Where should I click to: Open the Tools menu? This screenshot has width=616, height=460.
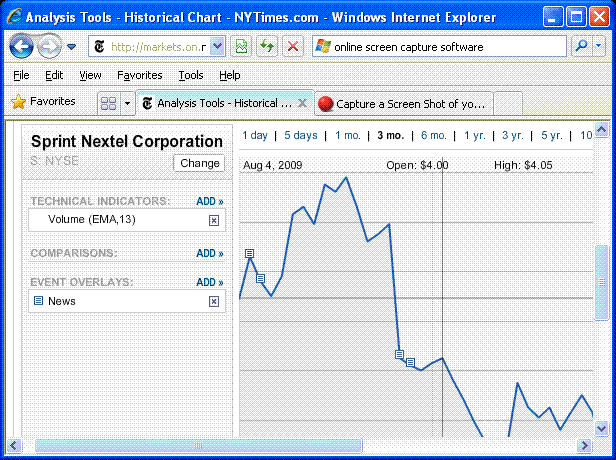(191, 75)
